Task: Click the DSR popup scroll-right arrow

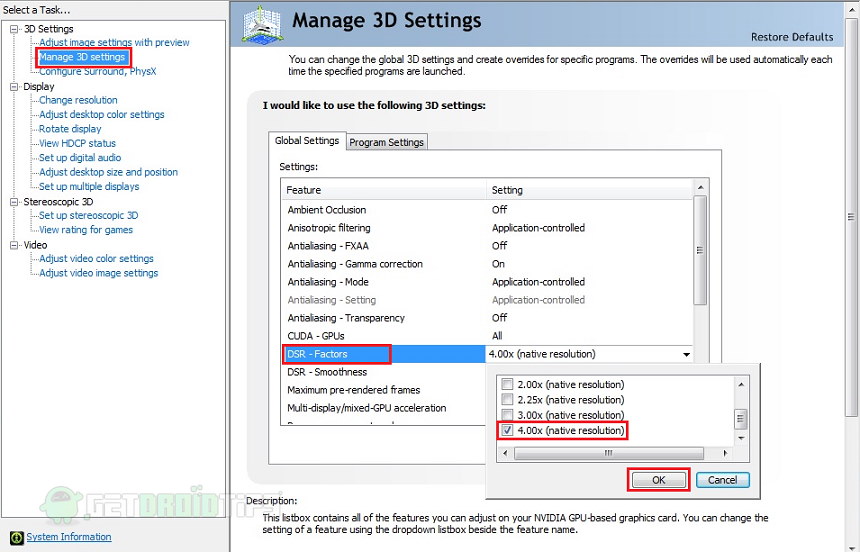Action: 725,453
